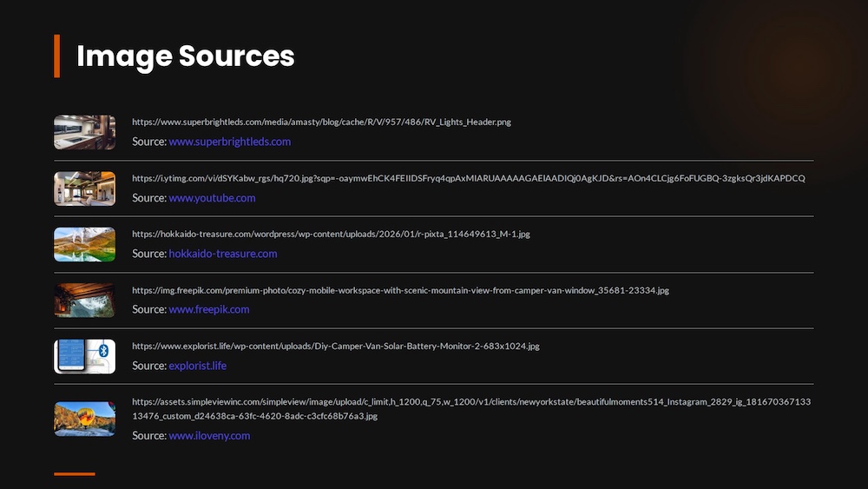The width and height of the screenshot is (868, 489).
Task: Follow the www.youtube.com source link
Action: click(212, 198)
